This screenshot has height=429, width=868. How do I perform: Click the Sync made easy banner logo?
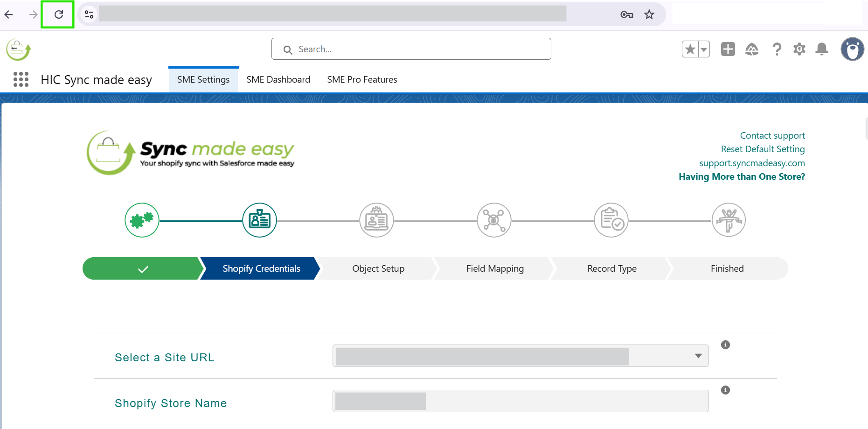[191, 153]
